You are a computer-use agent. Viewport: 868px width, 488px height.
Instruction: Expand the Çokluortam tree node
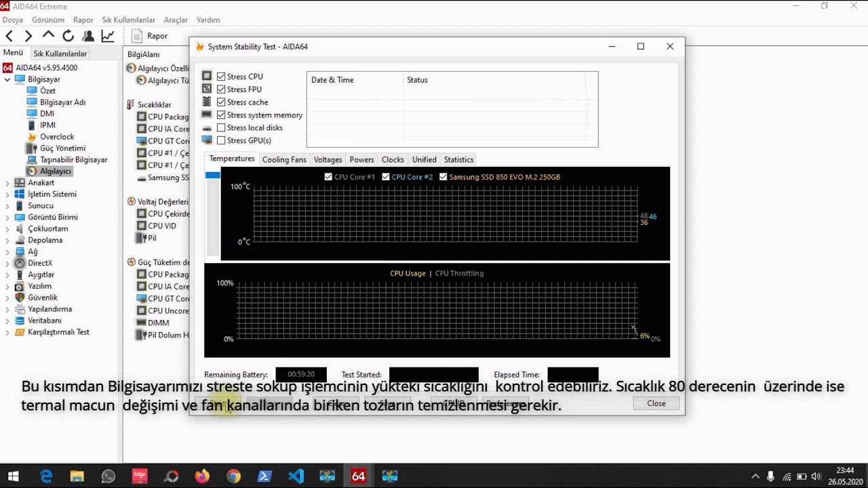point(7,229)
